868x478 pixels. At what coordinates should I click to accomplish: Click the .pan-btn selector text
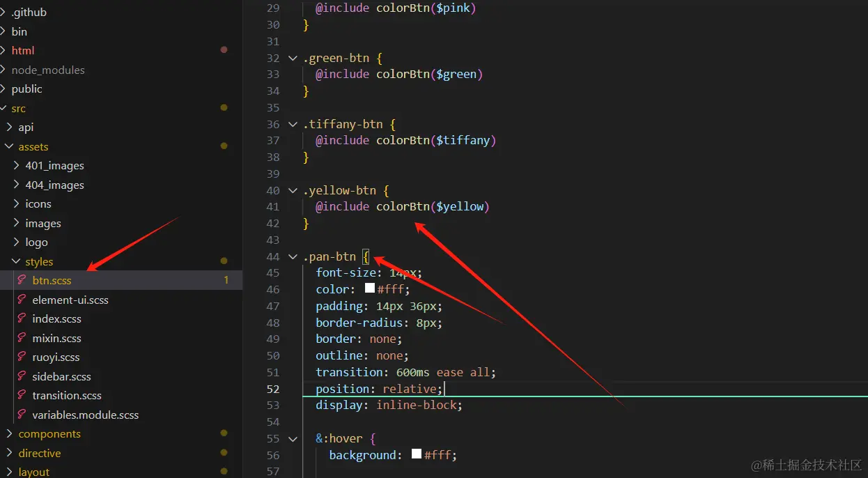pos(330,256)
